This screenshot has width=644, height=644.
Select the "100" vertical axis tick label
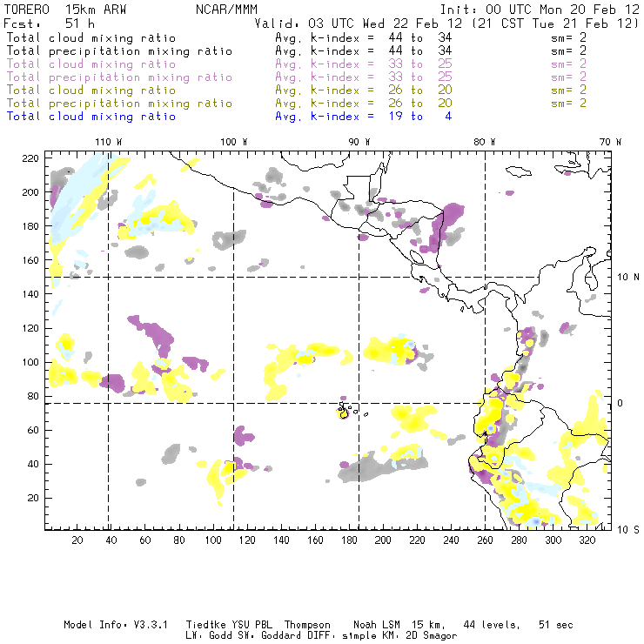click(30, 362)
